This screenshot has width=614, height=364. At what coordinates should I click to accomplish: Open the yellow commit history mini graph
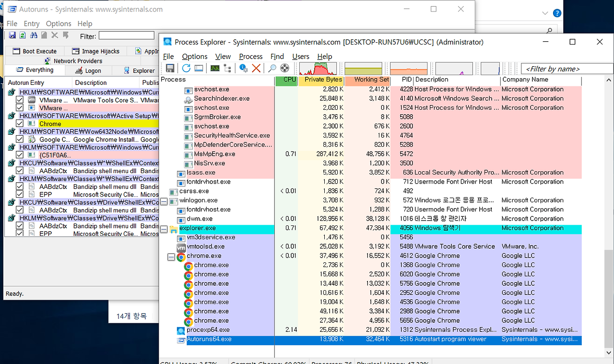[x=364, y=68]
